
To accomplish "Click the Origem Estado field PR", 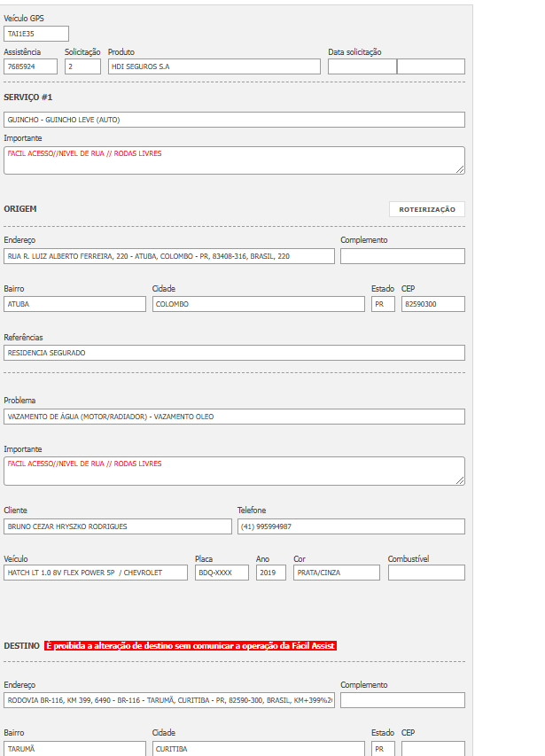I will pyautogui.click(x=383, y=304).
